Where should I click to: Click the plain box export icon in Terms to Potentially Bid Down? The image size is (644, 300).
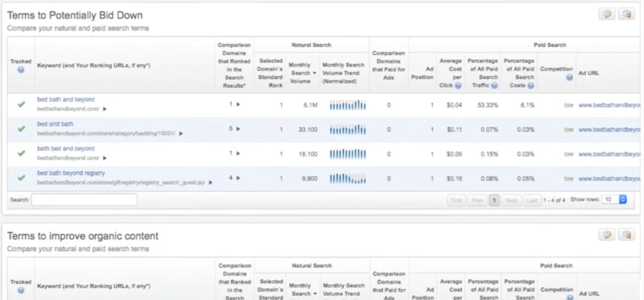tap(607, 14)
